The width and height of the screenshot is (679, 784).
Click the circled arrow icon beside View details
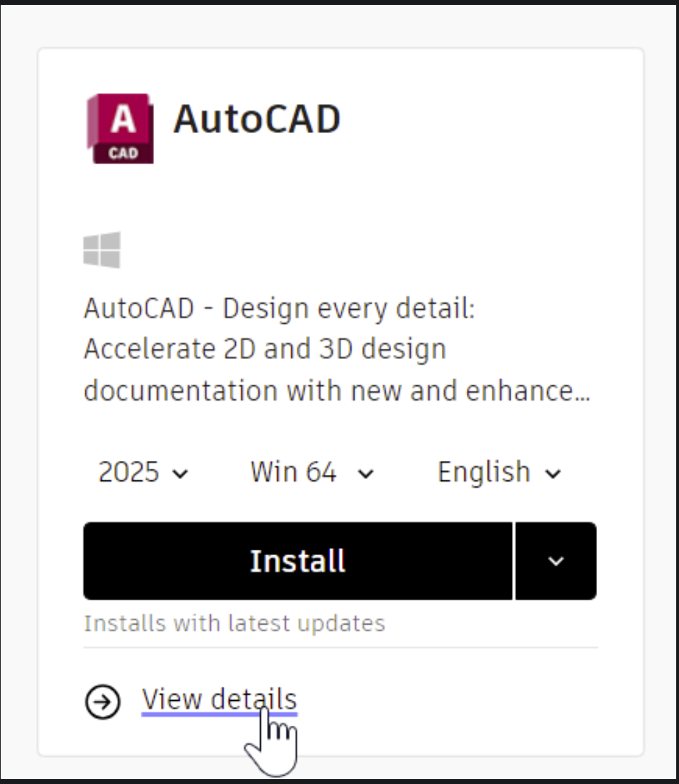(x=102, y=702)
